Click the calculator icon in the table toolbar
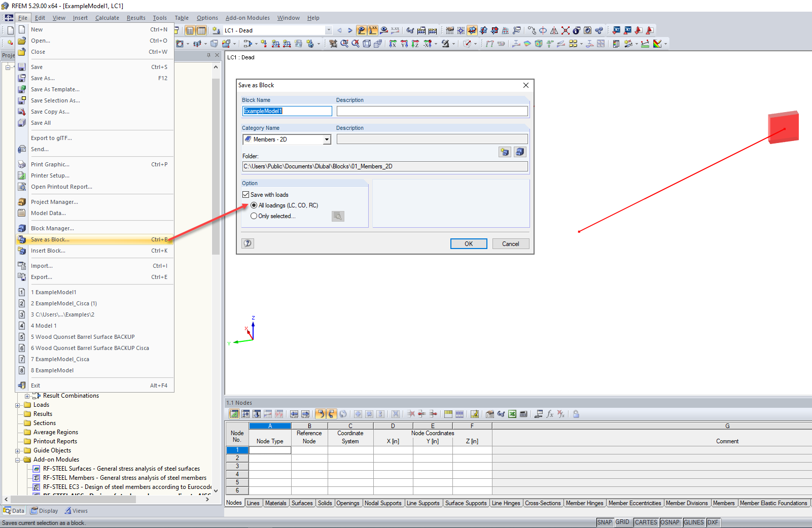Image resolution: width=812 pixels, height=528 pixels. (523, 414)
